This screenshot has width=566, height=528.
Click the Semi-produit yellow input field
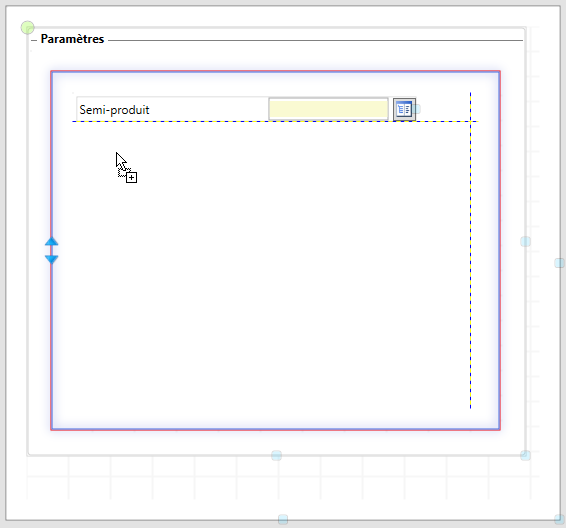tap(328, 109)
